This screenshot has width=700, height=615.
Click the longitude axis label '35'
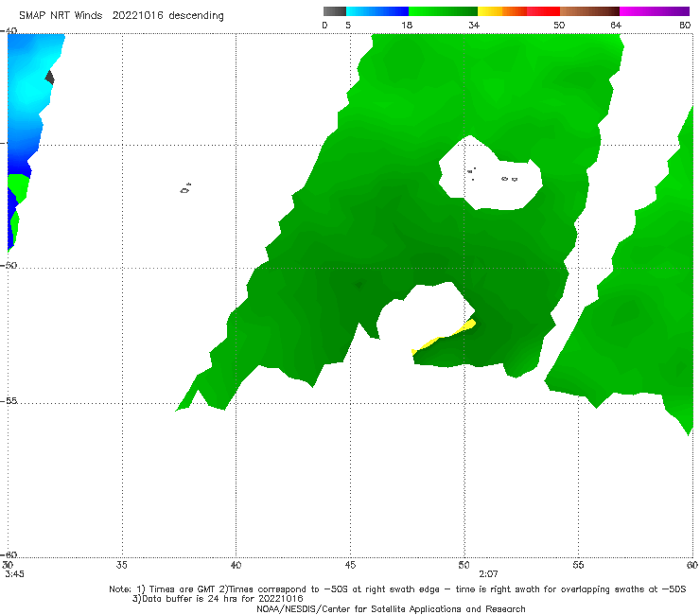(x=122, y=565)
